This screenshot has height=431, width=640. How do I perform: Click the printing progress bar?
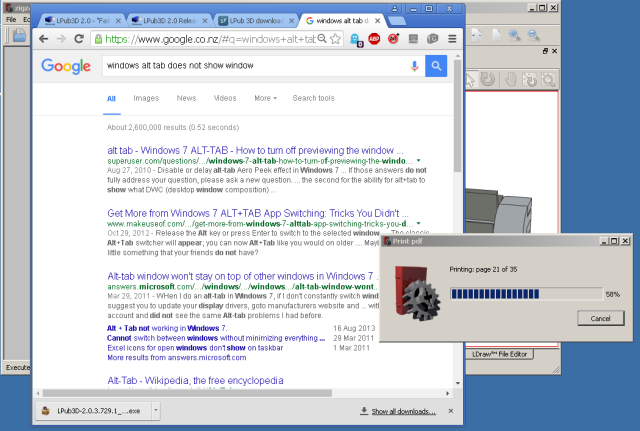pos(525,294)
